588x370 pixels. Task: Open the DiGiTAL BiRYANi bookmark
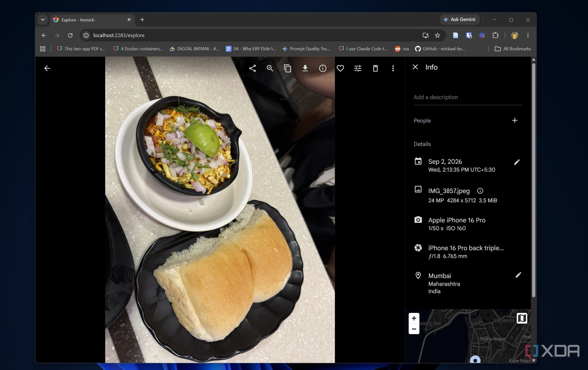point(195,49)
